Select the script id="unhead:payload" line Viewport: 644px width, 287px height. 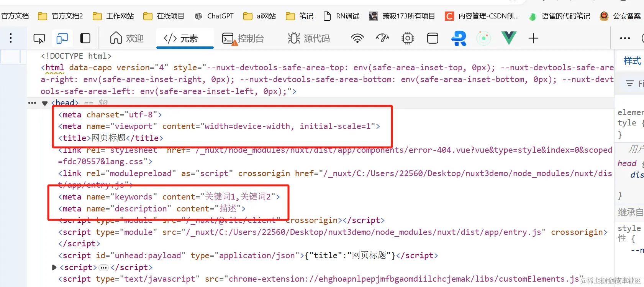[248, 256]
